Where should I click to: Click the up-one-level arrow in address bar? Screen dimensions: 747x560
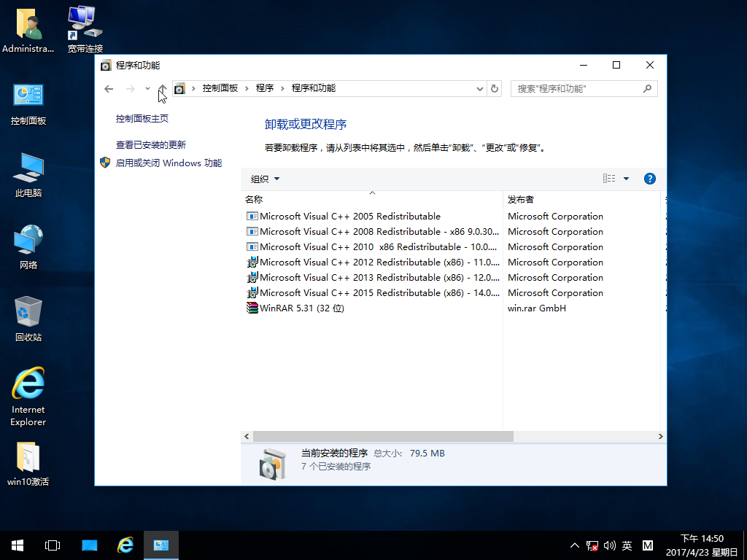point(163,88)
